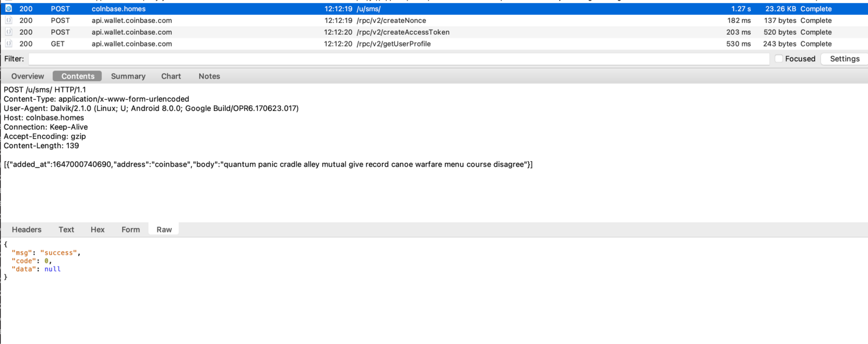This screenshot has width=868, height=344.
Task: Click the "code": 0 response line
Action: (31, 261)
